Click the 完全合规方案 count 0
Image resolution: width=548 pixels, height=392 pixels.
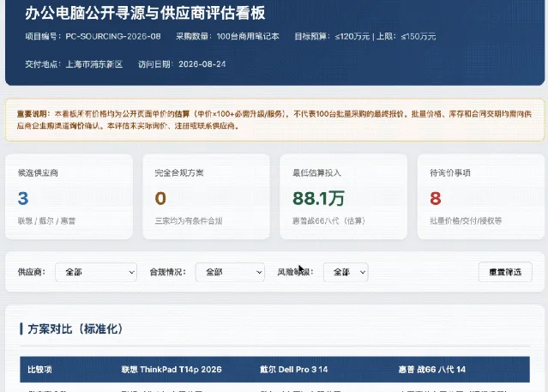160,198
